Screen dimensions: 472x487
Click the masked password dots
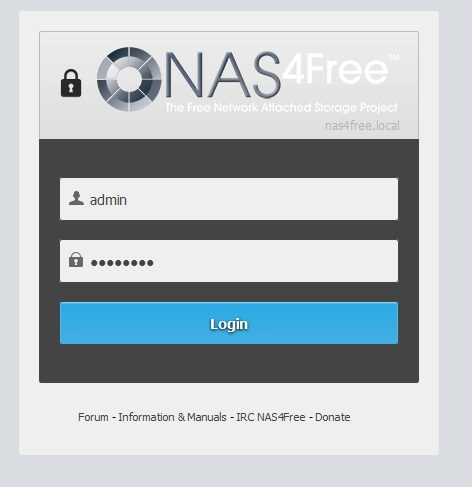click(122, 263)
